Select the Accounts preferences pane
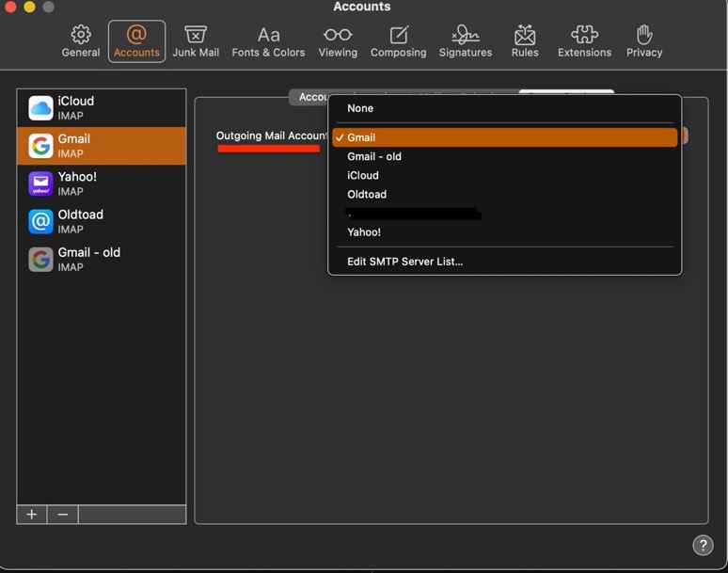Viewport: 728px width, 573px height. [136, 41]
